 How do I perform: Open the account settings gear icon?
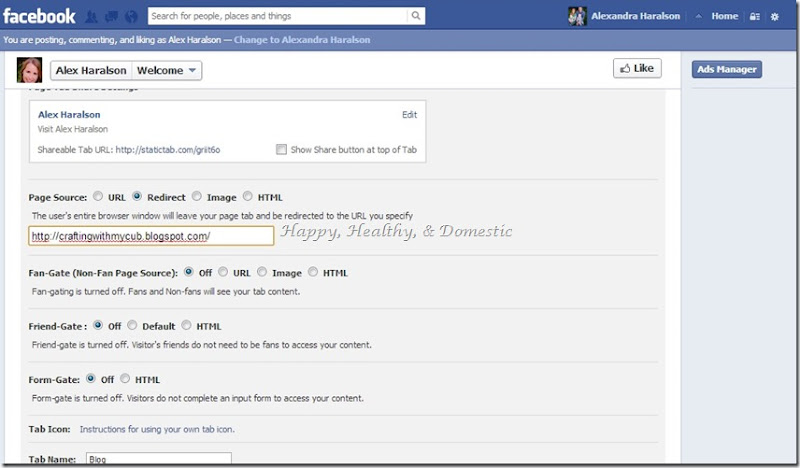point(774,16)
